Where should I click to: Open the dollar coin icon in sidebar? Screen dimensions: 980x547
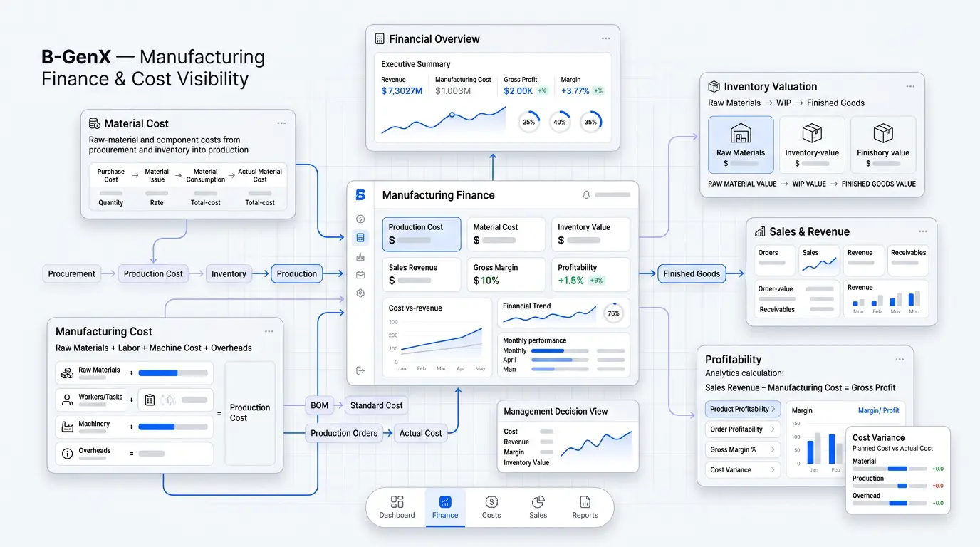point(360,219)
